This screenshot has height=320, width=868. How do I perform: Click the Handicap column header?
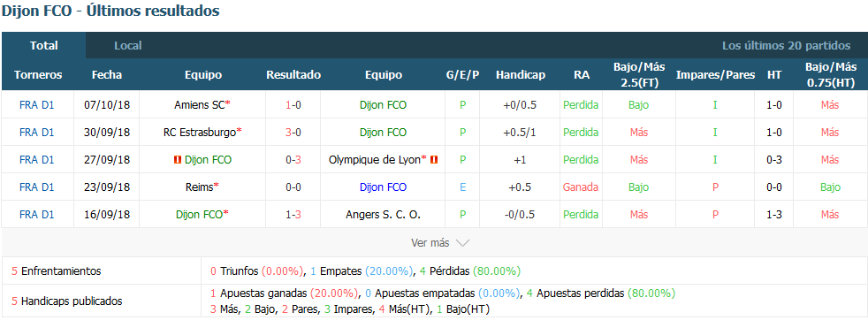pos(520,75)
